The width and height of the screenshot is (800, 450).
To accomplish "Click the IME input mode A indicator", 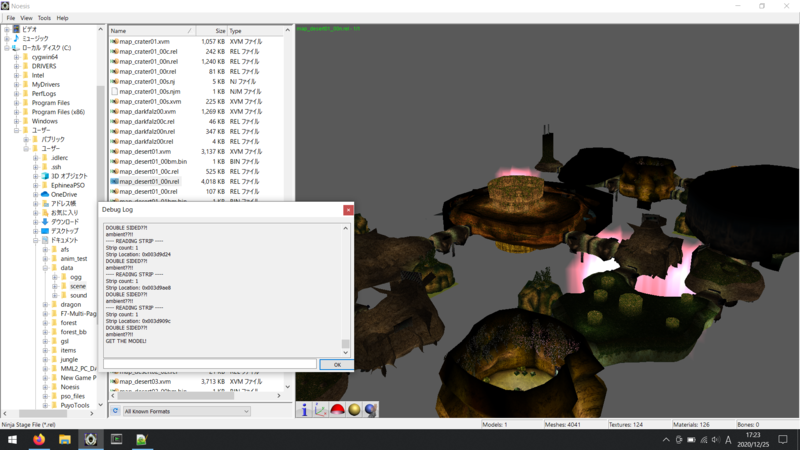I will click(x=728, y=440).
